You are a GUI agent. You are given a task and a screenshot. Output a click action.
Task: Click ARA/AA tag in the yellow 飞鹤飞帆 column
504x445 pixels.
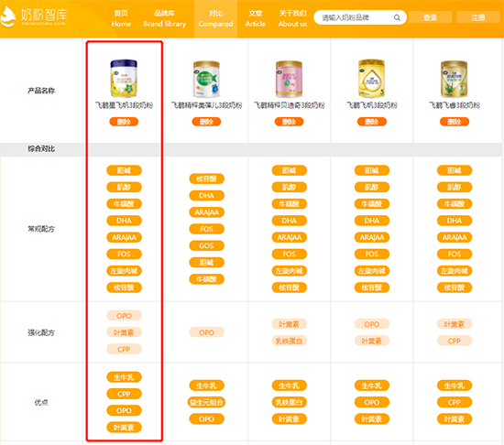pyautogui.click(x=371, y=237)
